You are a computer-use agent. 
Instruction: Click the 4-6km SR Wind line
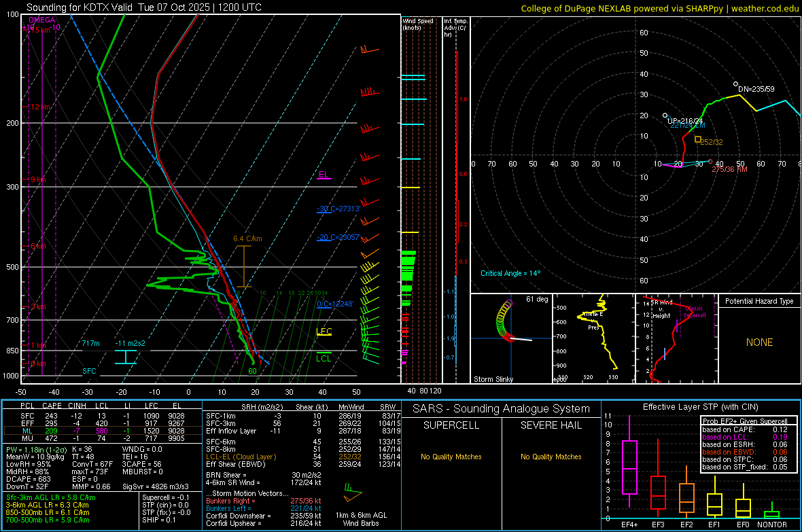pyautogui.click(x=264, y=482)
